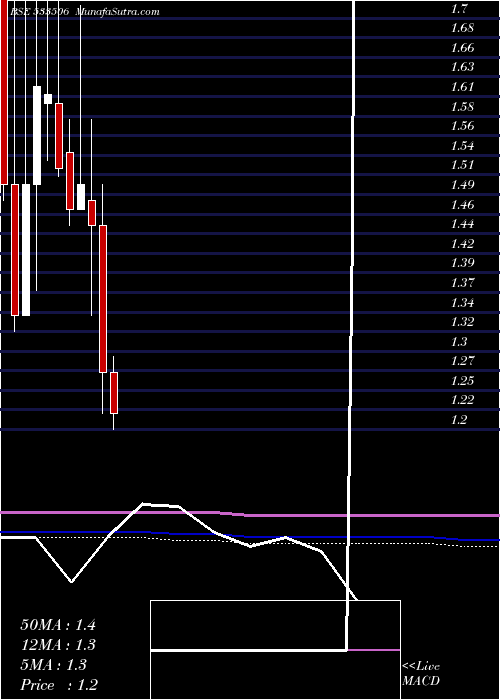Click the long red candlestick spanning 1.44 to 1.27

click(103, 299)
